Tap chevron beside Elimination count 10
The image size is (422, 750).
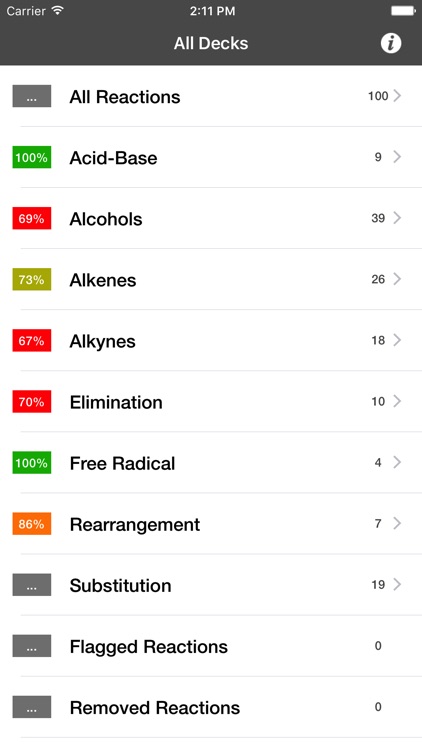(x=397, y=401)
